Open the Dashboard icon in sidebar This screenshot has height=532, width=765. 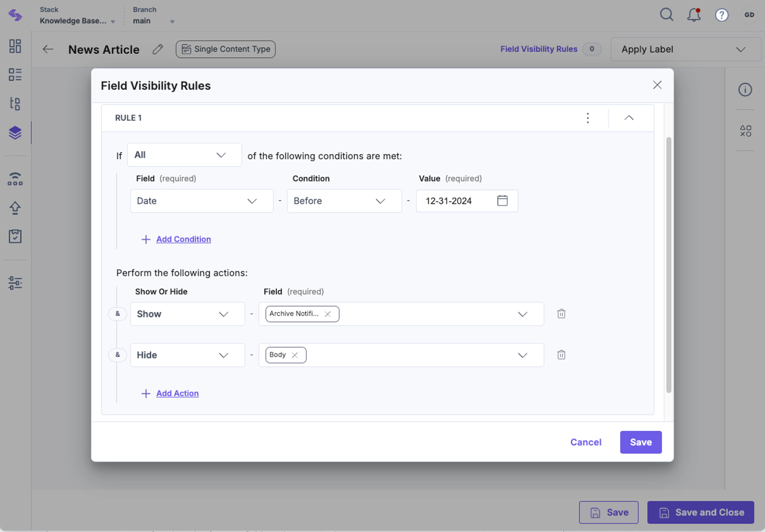click(x=15, y=46)
